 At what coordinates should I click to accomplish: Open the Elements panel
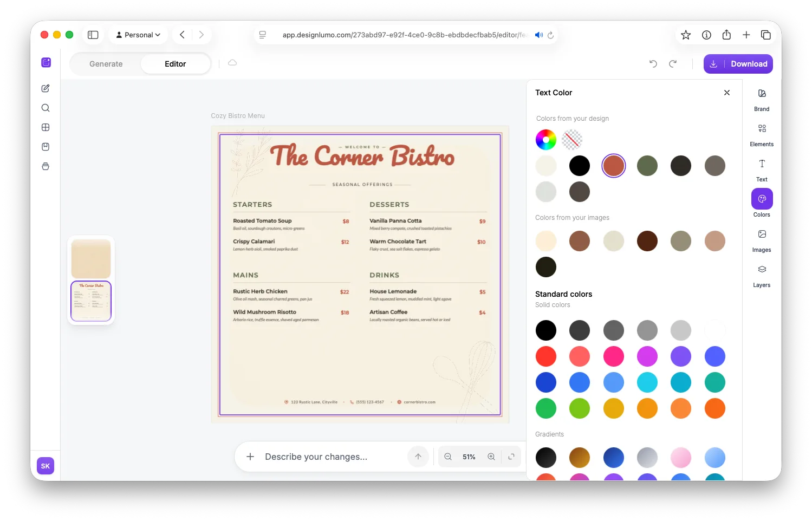(762, 134)
